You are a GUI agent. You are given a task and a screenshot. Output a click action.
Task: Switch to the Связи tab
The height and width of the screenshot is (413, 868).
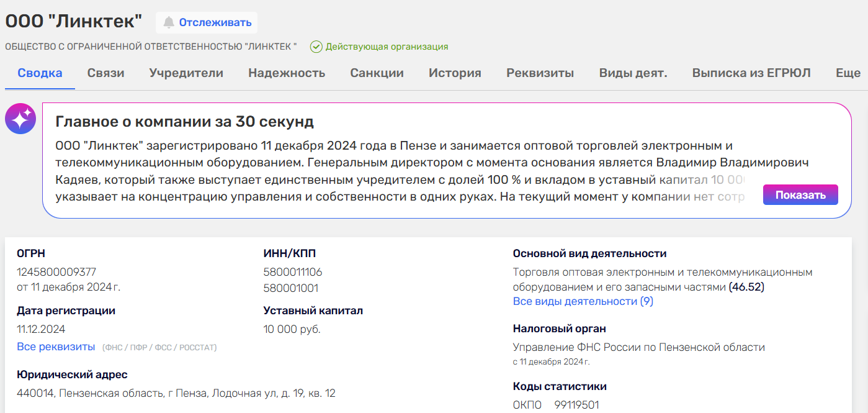(x=105, y=73)
